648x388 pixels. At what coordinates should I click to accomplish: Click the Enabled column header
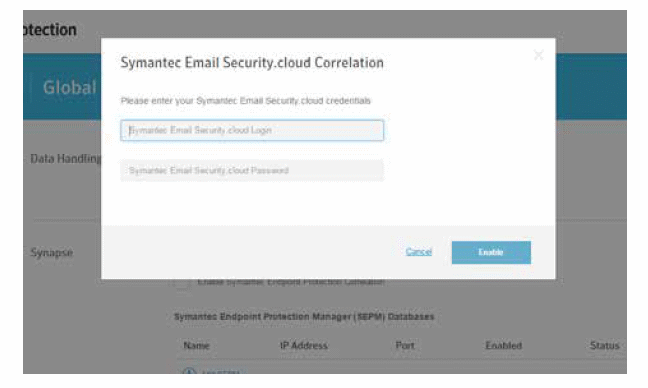point(503,345)
